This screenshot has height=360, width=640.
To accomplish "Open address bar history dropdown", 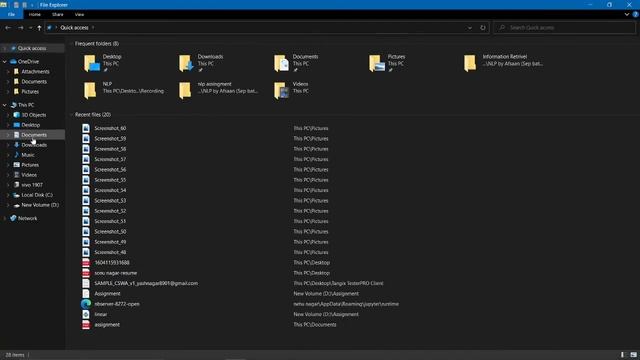I will tap(470, 28).
